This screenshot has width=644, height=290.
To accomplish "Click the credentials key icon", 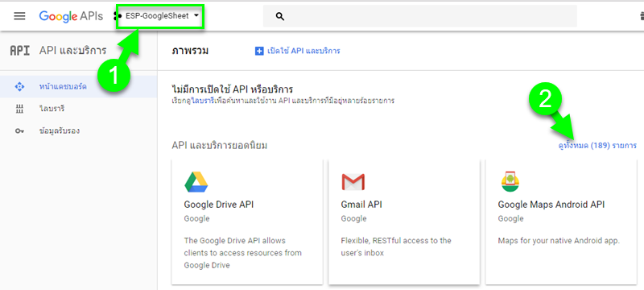I will click(19, 131).
